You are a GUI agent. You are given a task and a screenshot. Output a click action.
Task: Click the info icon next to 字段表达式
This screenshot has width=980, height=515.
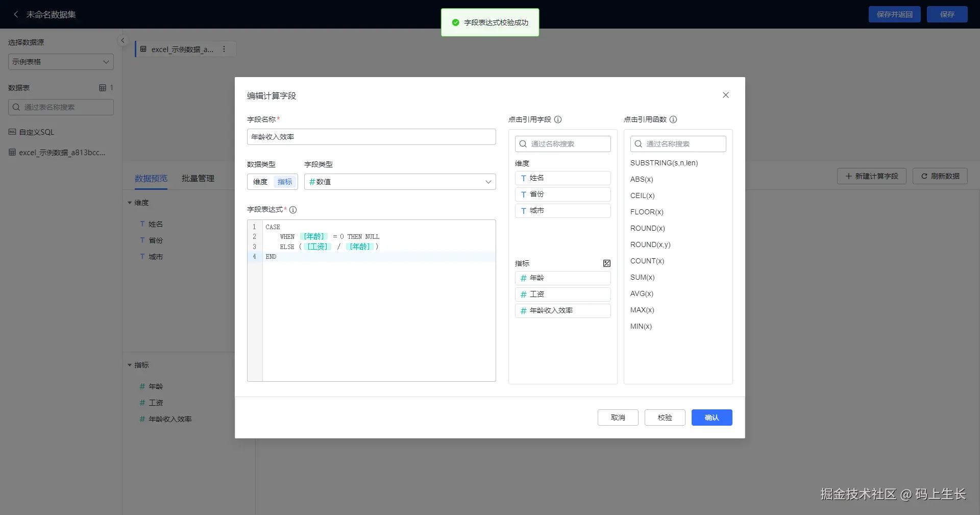293,210
